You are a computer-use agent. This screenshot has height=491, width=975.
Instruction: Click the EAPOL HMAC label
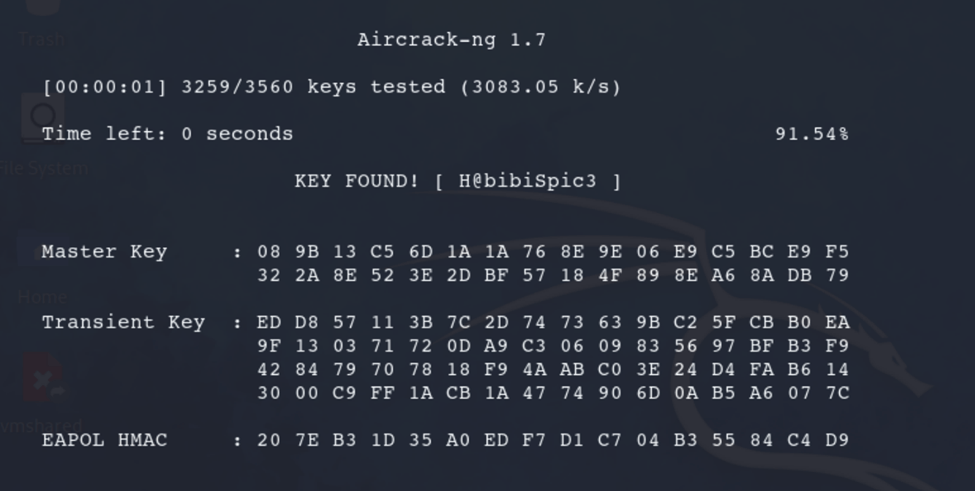[104, 440]
